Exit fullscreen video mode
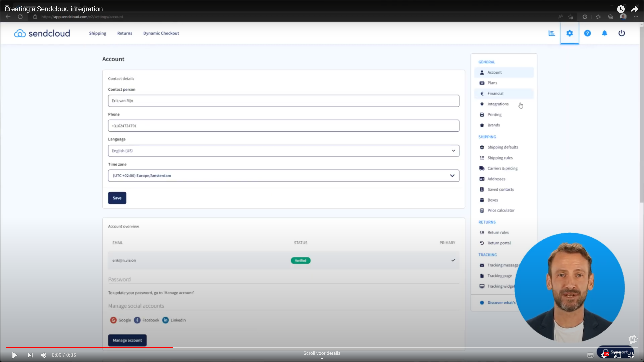The height and width of the screenshot is (362, 644). (x=631, y=355)
